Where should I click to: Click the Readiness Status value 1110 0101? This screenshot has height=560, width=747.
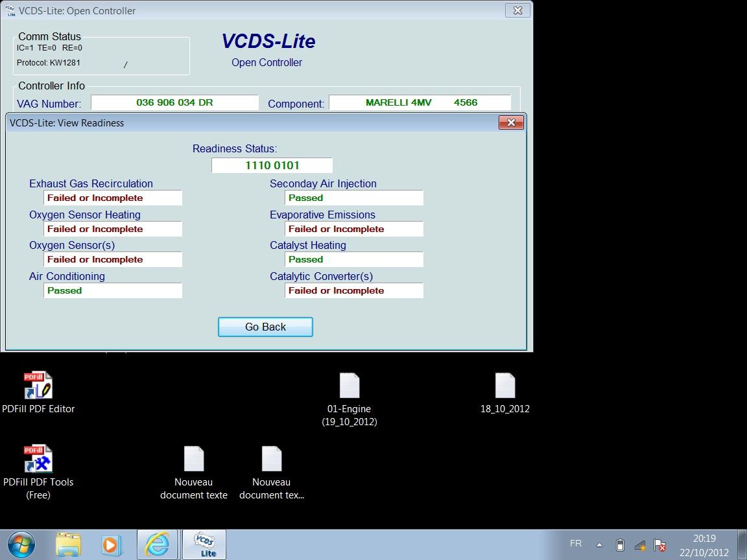pyautogui.click(x=272, y=165)
